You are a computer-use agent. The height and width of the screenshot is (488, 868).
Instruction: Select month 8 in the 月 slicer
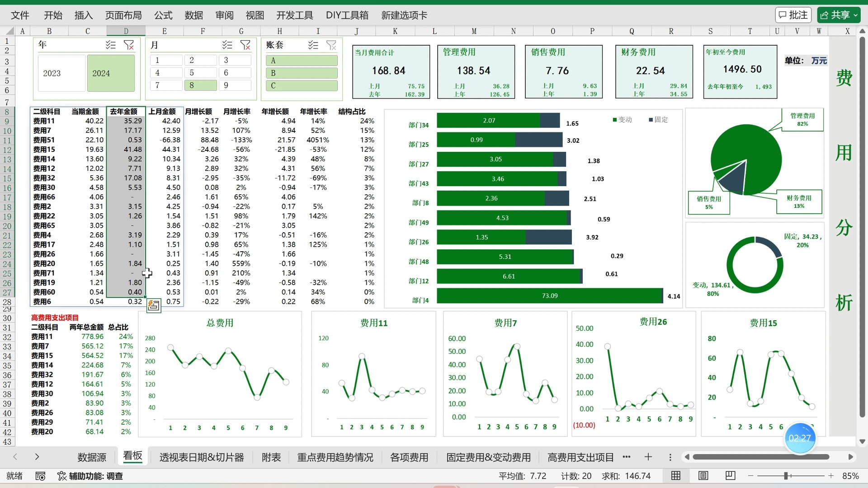click(x=201, y=85)
